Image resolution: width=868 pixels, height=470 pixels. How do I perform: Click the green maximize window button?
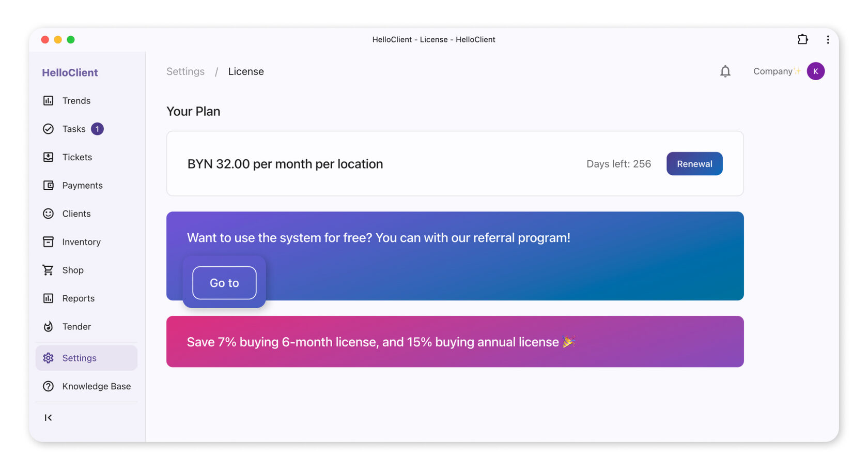(x=71, y=39)
